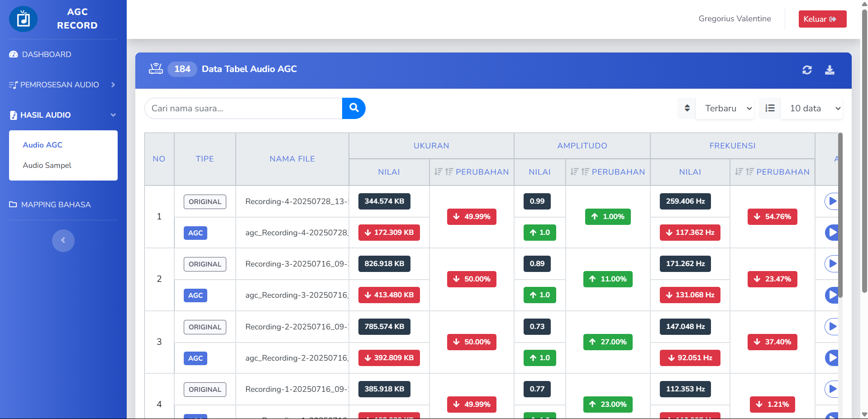Click the 184 count badge

pos(182,69)
